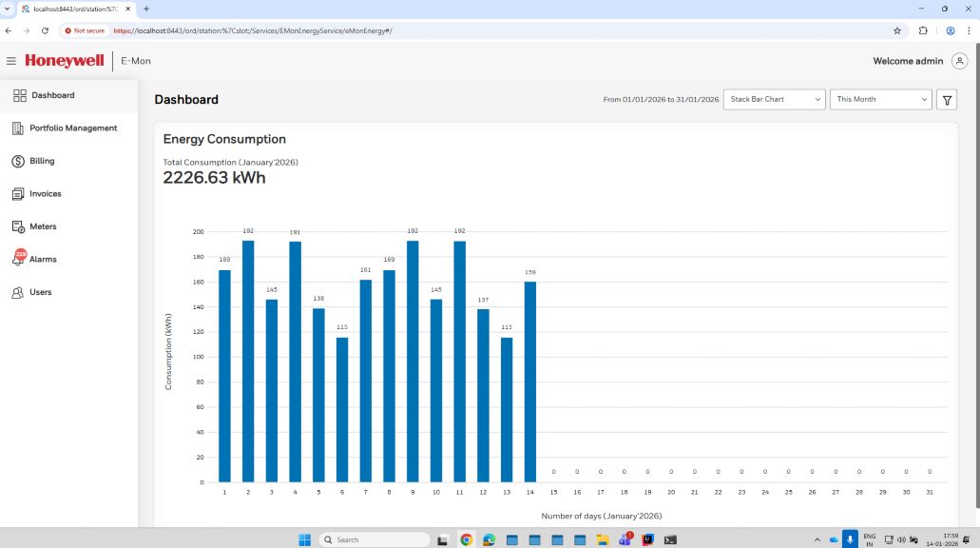
Task: Bookmark page with star icon
Action: pos(896,30)
